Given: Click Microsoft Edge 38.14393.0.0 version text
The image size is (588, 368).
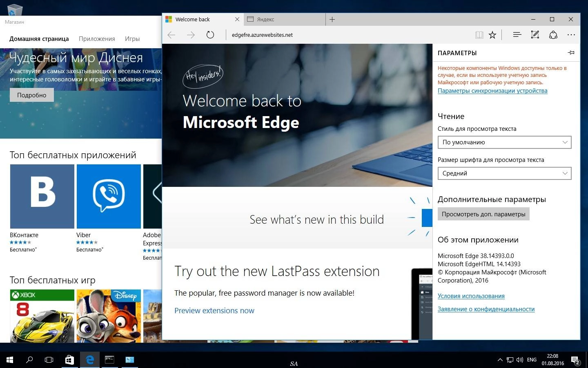Looking at the screenshot, I should pyautogui.click(x=476, y=256).
